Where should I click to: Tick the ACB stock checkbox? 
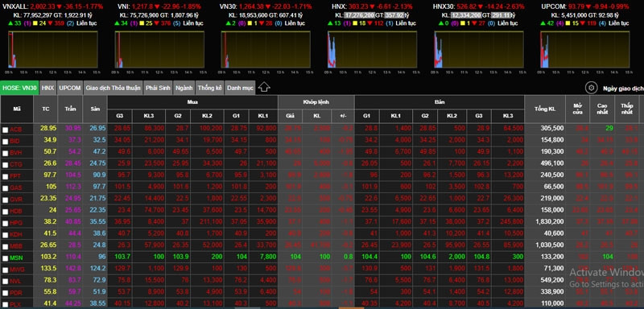tap(6, 130)
